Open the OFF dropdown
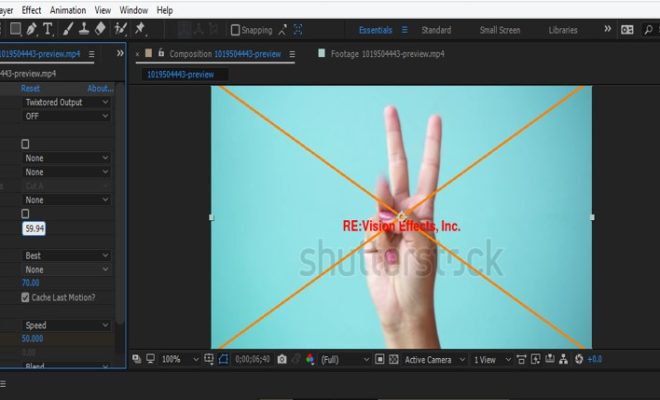660x400 pixels. point(67,116)
